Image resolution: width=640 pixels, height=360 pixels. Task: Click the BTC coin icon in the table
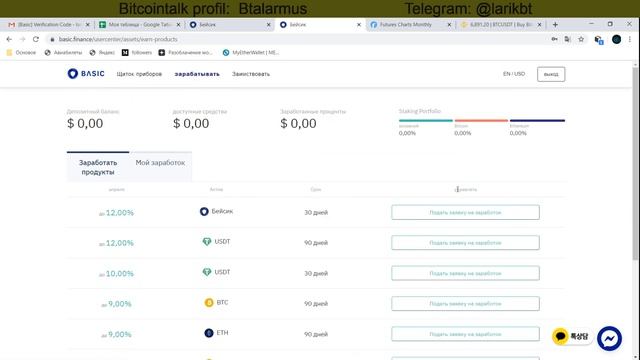pos(209,302)
